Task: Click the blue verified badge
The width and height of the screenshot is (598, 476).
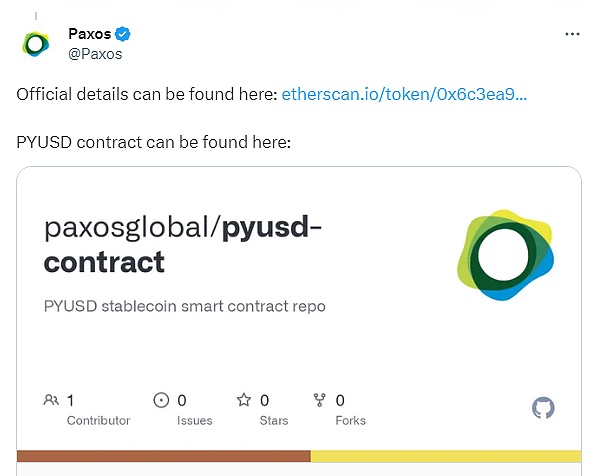Action: [x=123, y=34]
